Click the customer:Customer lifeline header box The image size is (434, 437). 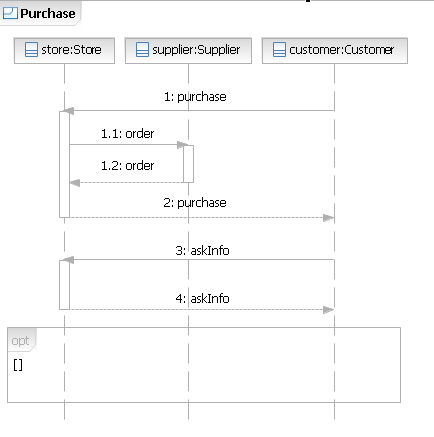[x=335, y=51]
